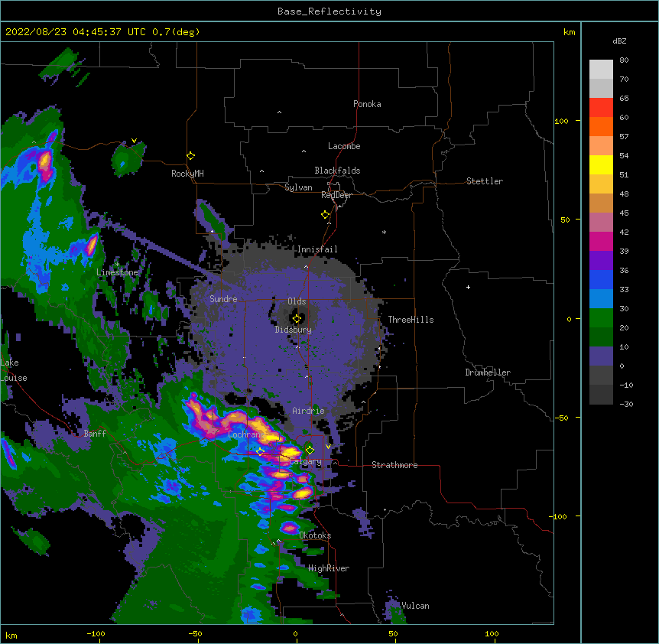Image resolution: width=659 pixels, height=644 pixels.
Task: Click the yellow diamond marker nearest the Cochrane label
Action: click(260, 452)
